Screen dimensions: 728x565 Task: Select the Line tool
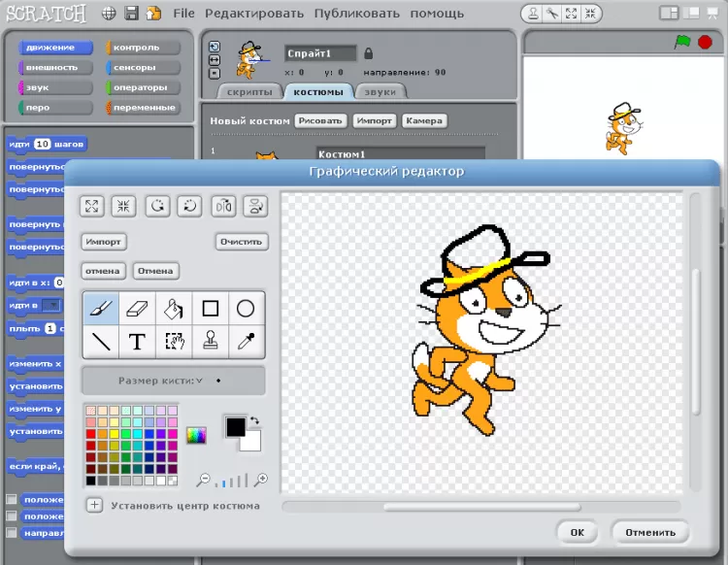click(x=101, y=342)
